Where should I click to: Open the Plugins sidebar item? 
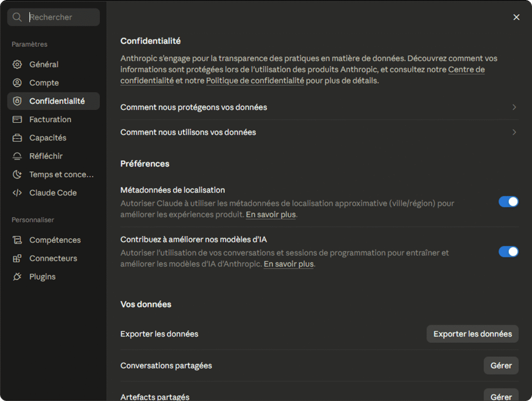pyautogui.click(x=54, y=276)
